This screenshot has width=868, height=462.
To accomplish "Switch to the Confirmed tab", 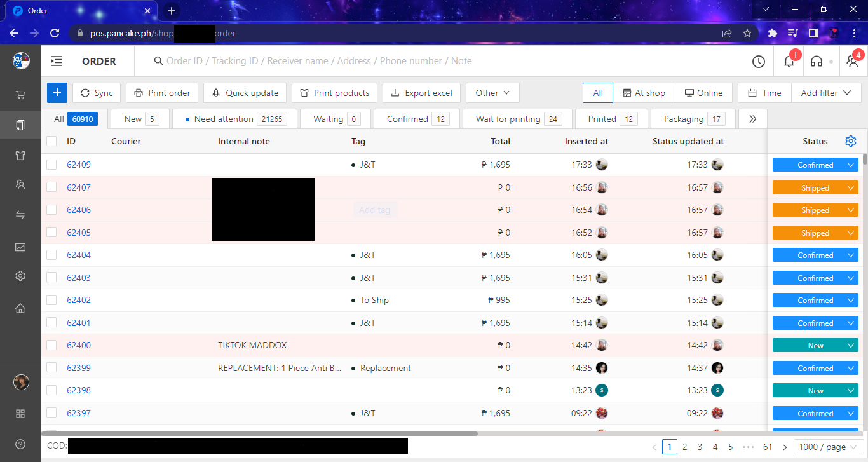I will (x=418, y=119).
